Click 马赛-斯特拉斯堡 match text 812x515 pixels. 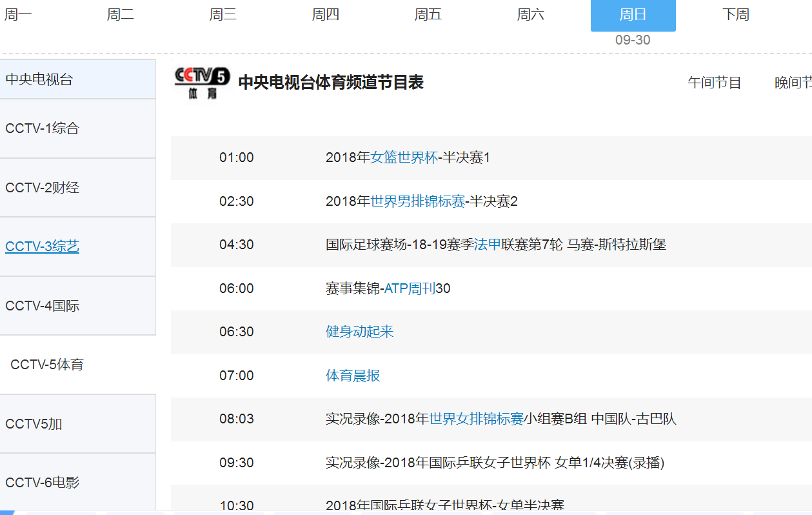[x=617, y=245]
